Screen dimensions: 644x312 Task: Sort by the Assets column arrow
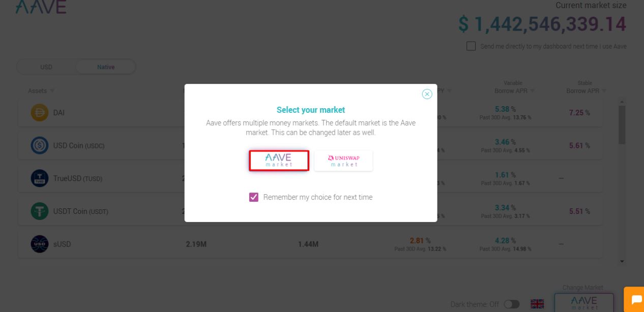click(52, 91)
